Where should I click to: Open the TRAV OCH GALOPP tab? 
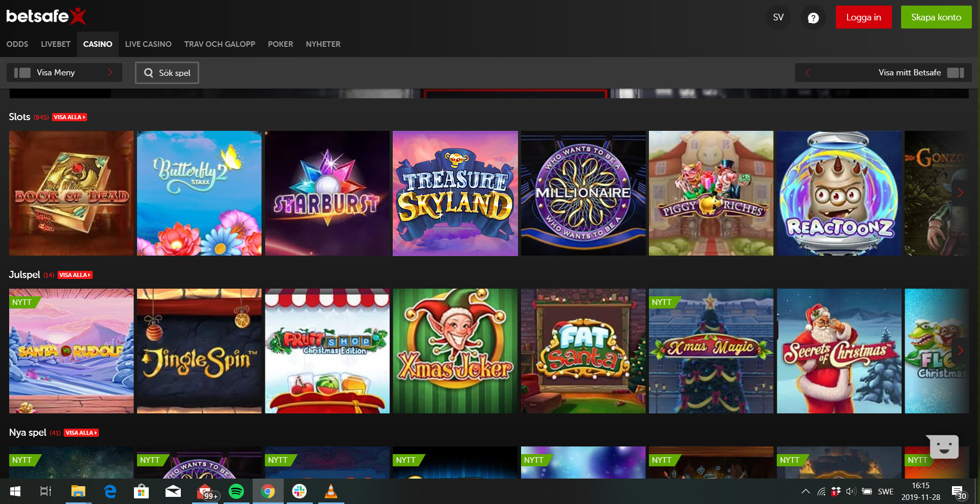click(220, 44)
